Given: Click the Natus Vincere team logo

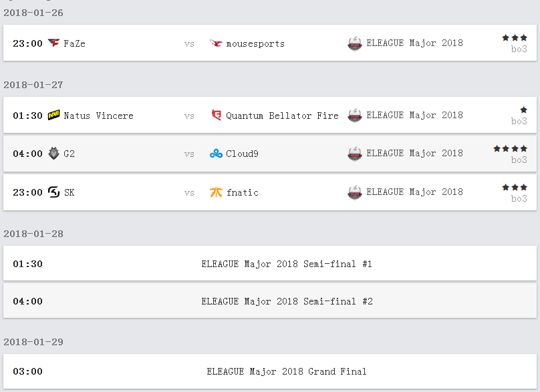Looking at the screenshot, I should 53,115.
